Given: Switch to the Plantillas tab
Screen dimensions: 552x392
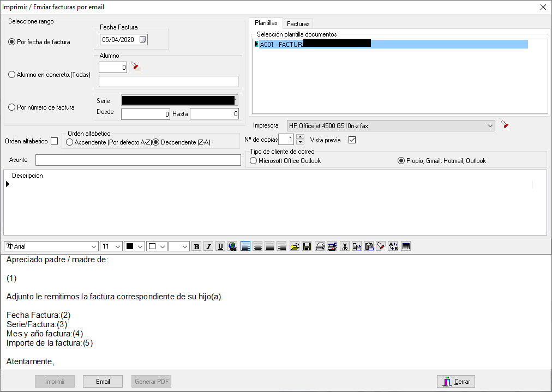Looking at the screenshot, I should click(x=266, y=23).
